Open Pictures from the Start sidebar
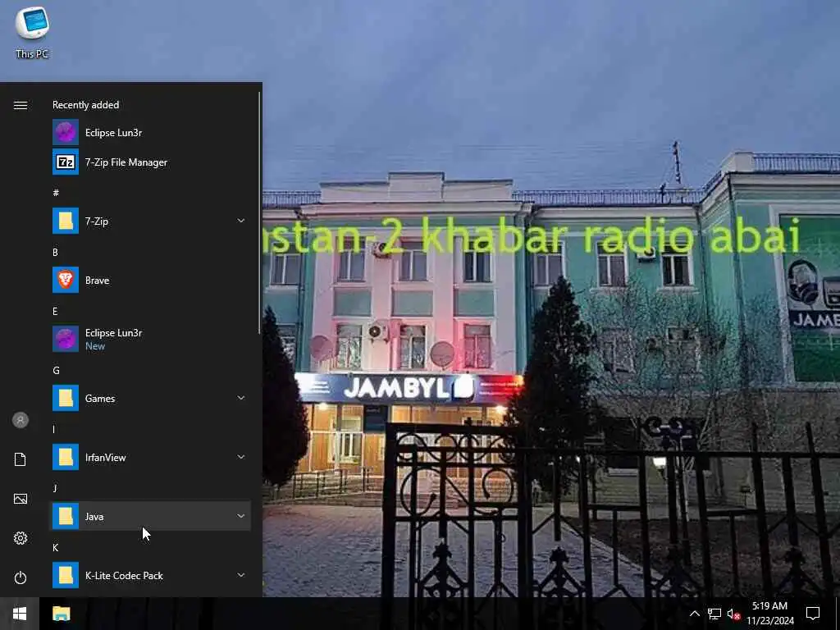This screenshot has height=630, width=840. (x=21, y=499)
